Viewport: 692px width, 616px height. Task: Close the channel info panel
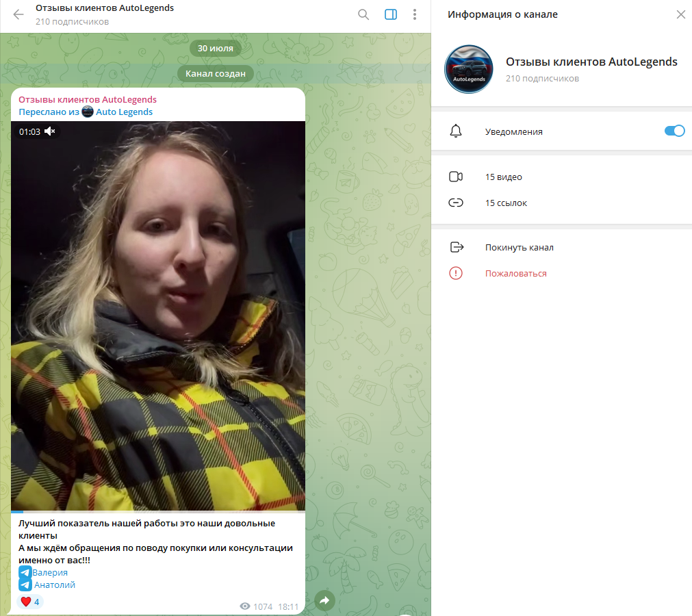(x=681, y=14)
